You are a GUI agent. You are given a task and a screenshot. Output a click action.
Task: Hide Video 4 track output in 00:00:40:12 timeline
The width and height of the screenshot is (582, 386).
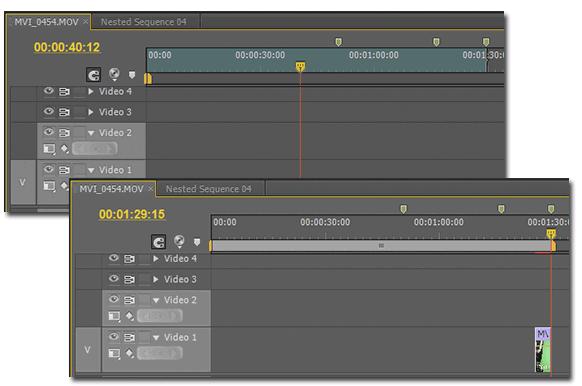pyautogui.click(x=49, y=91)
